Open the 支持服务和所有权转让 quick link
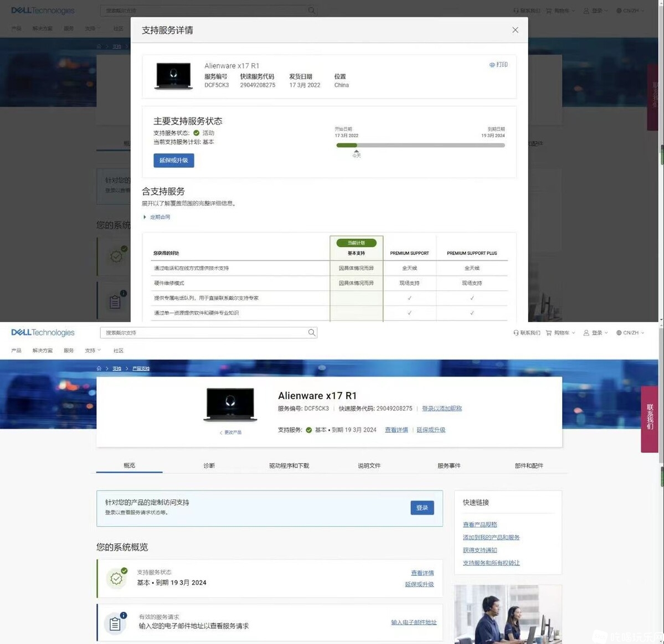The height and width of the screenshot is (644, 664). (x=491, y=563)
